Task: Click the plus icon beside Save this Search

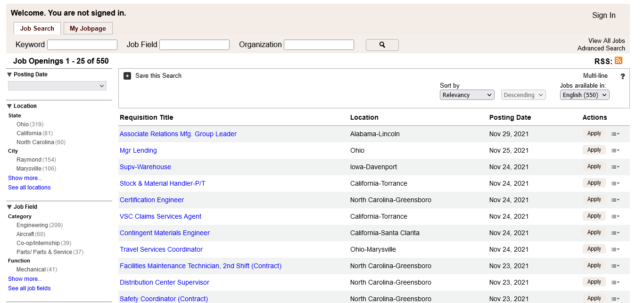Action: click(127, 76)
